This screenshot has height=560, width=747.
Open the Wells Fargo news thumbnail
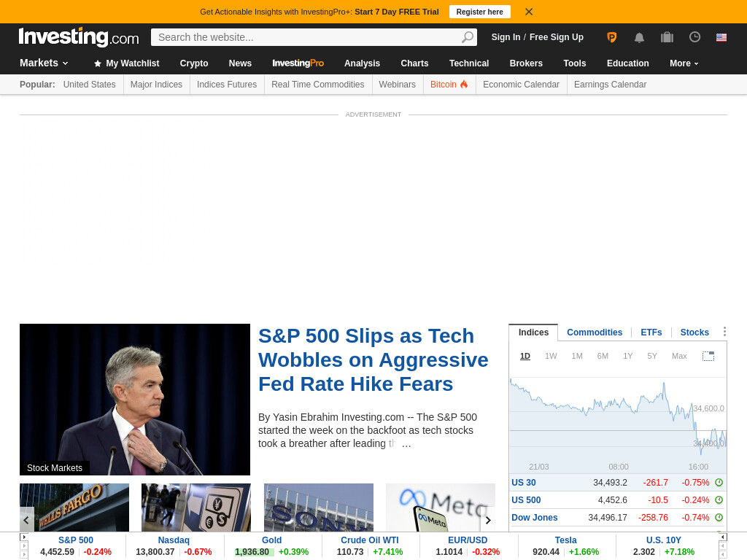point(74,507)
